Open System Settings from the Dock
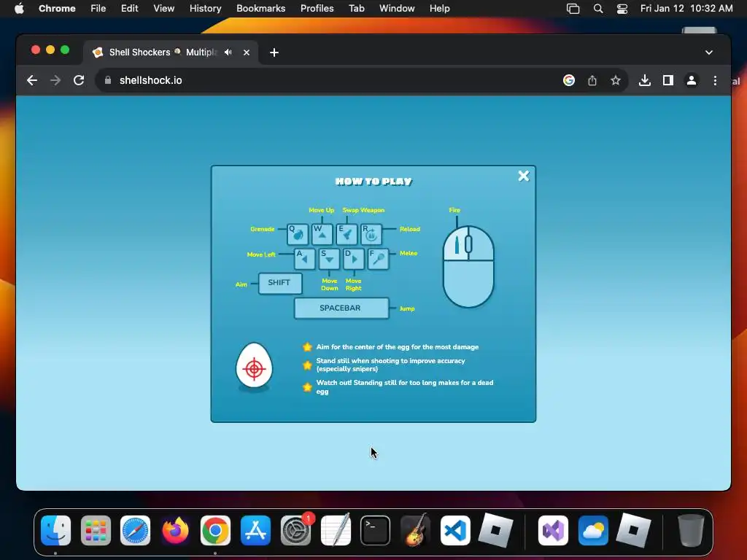Viewport: 747px width, 560px height. (295, 531)
